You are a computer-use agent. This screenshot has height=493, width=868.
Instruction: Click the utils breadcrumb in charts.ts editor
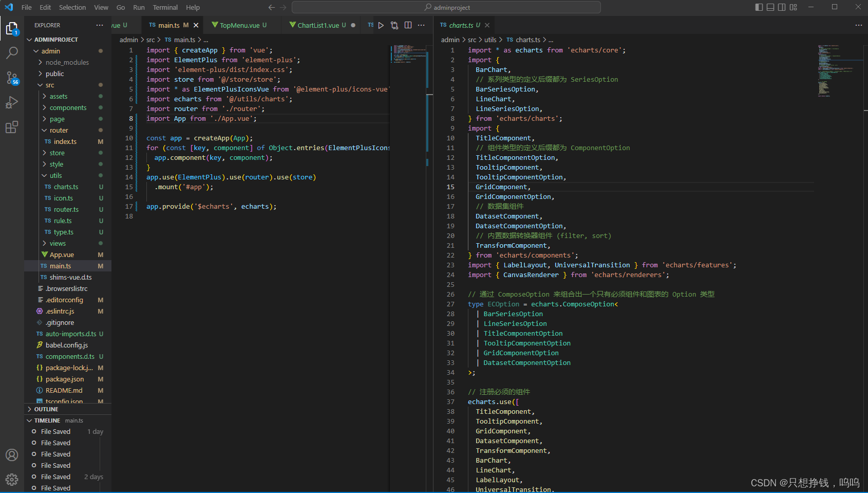tap(490, 40)
